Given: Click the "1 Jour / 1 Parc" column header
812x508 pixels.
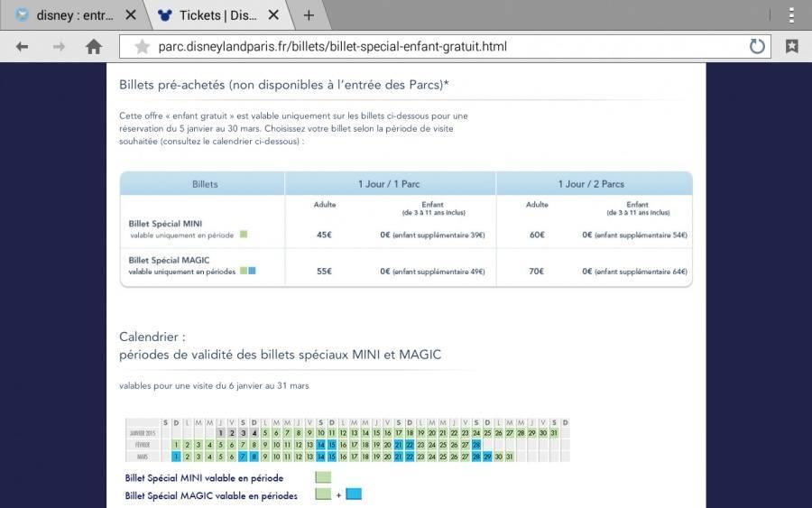Looking at the screenshot, I should tap(389, 184).
